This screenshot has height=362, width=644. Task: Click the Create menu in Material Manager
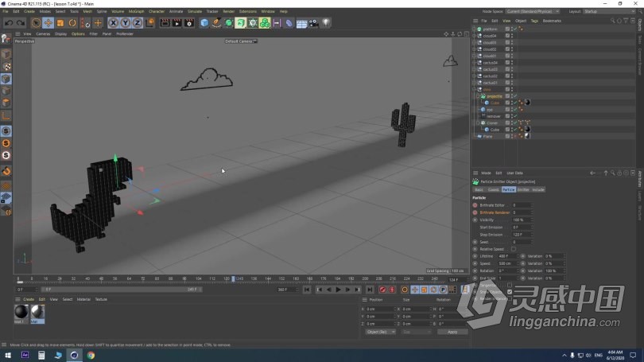coord(29,299)
